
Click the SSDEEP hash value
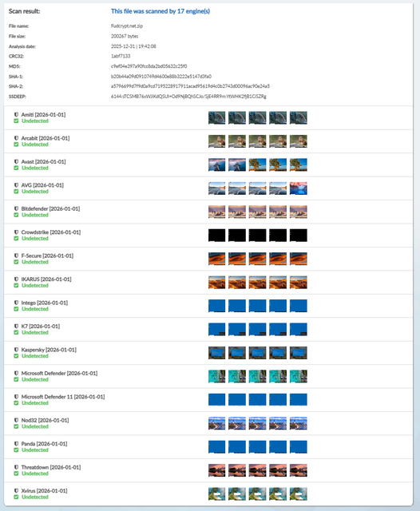tap(188, 97)
